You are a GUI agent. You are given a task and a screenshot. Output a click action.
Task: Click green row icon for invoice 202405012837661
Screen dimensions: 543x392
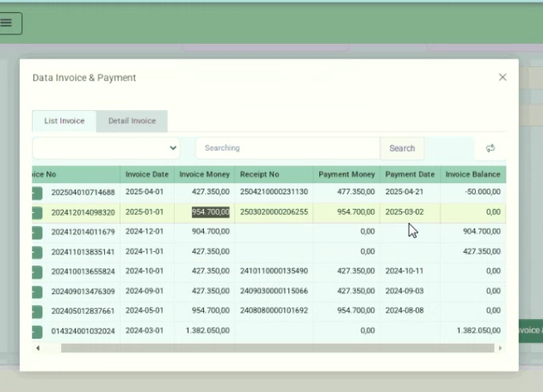[x=37, y=311]
